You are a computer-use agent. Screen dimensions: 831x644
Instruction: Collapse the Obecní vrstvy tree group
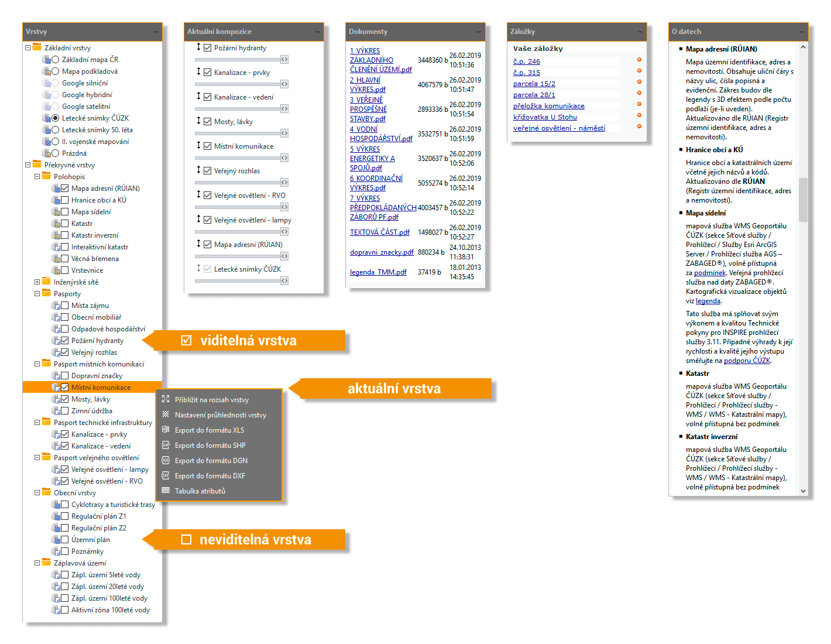[37, 493]
